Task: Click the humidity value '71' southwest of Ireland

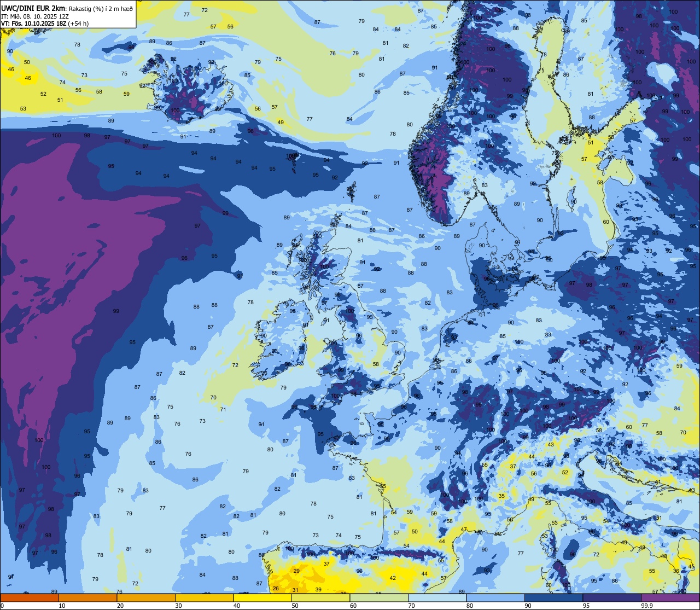Action: coord(223,409)
